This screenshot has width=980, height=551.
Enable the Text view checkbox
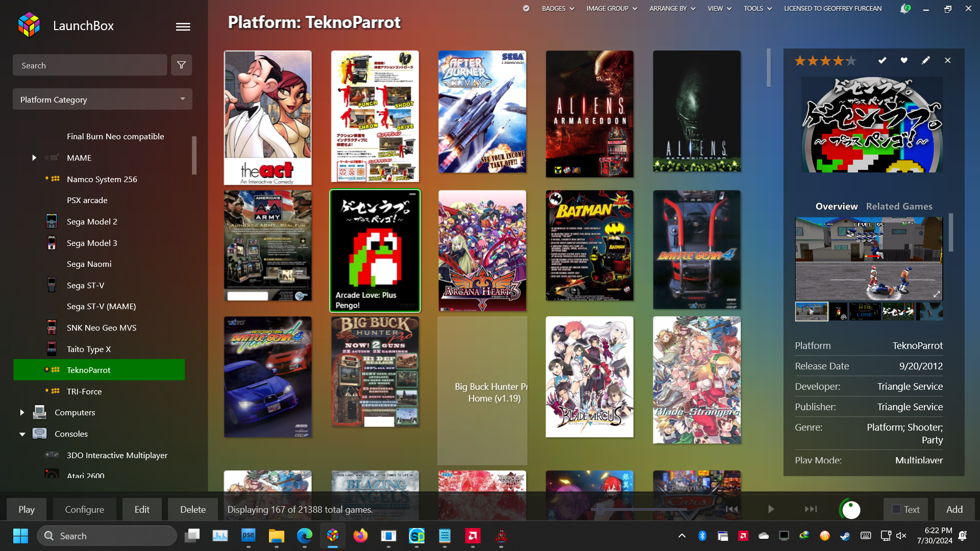click(x=896, y=509)
